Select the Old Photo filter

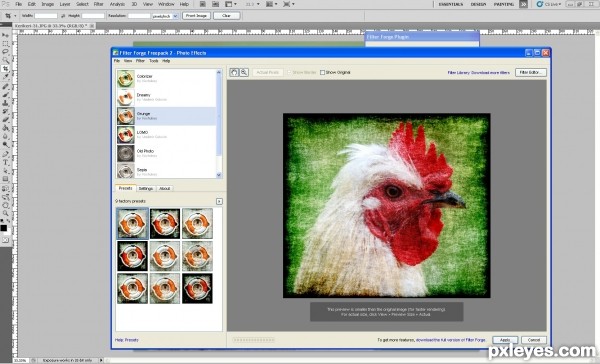(x=166, y=153)
